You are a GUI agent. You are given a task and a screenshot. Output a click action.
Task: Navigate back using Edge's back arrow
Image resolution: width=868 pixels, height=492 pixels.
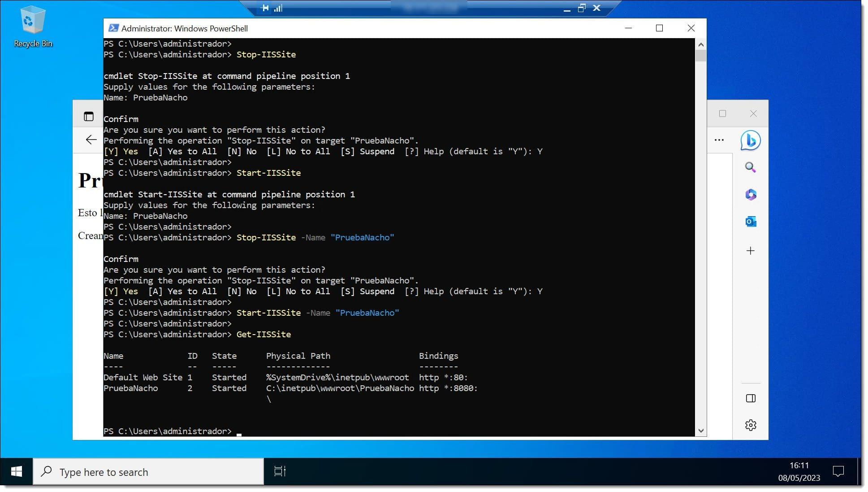(91, 140)
